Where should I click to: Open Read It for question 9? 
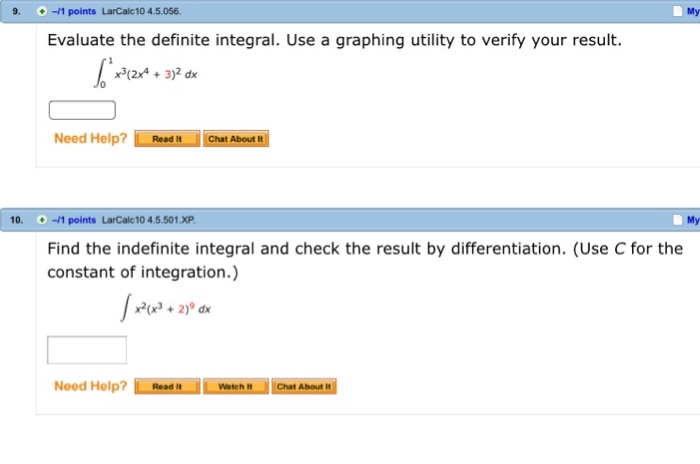167,139
